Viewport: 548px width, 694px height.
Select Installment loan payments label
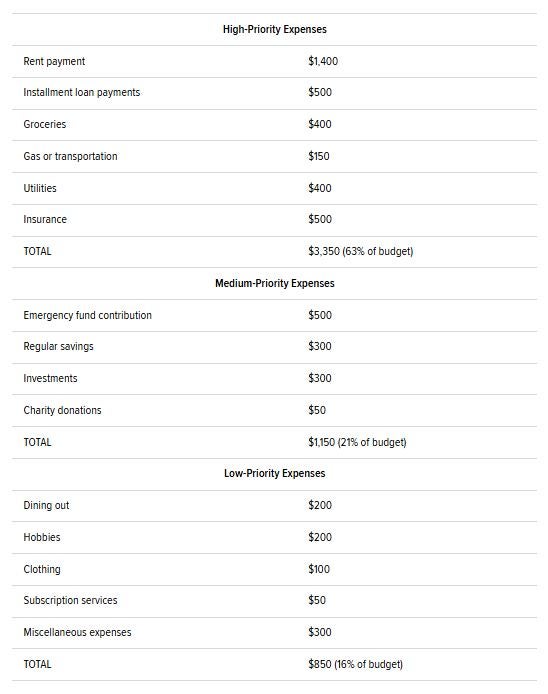tap(81, 93)
